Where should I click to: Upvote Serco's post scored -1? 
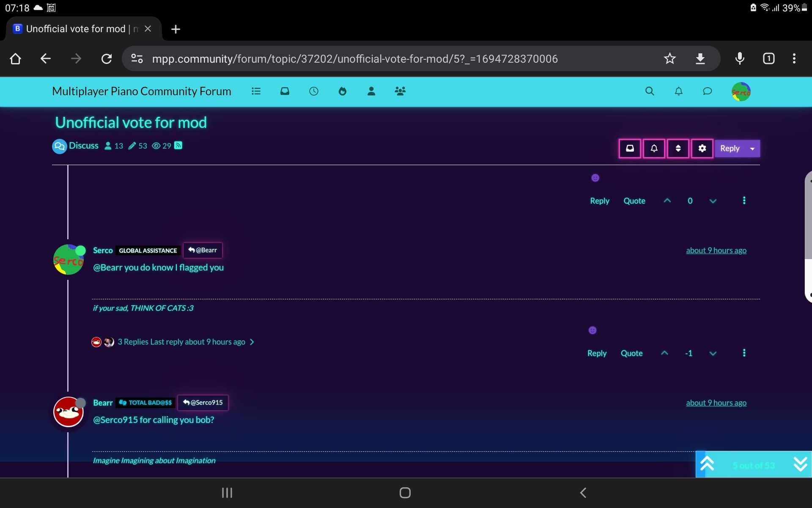coord(664,353)
